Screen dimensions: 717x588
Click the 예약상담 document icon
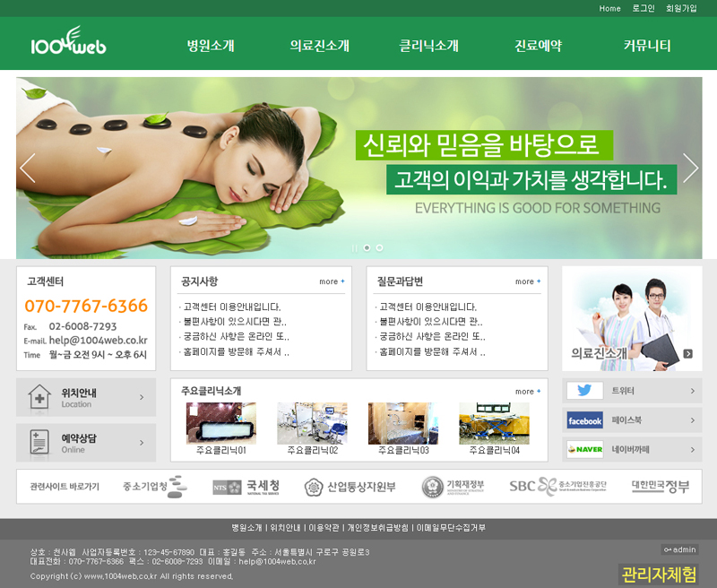point(39,443)
